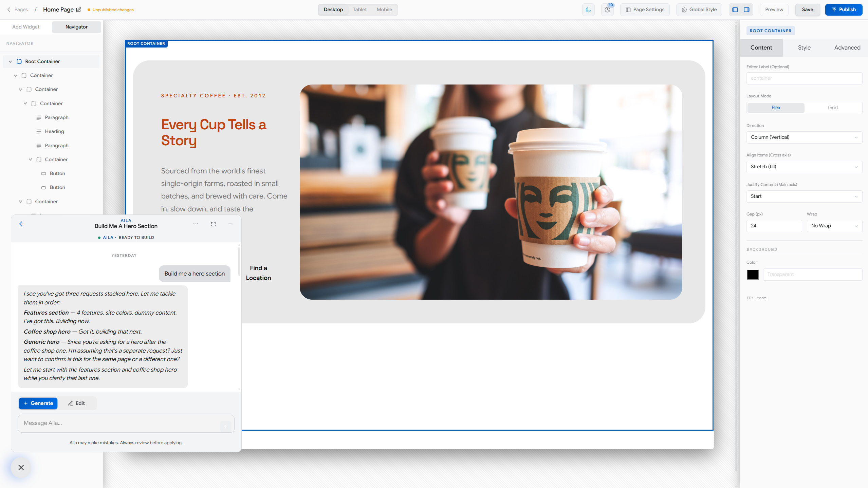Select Flex layout mode
Viewport: 868px width, 488px height.
[776, 108]
